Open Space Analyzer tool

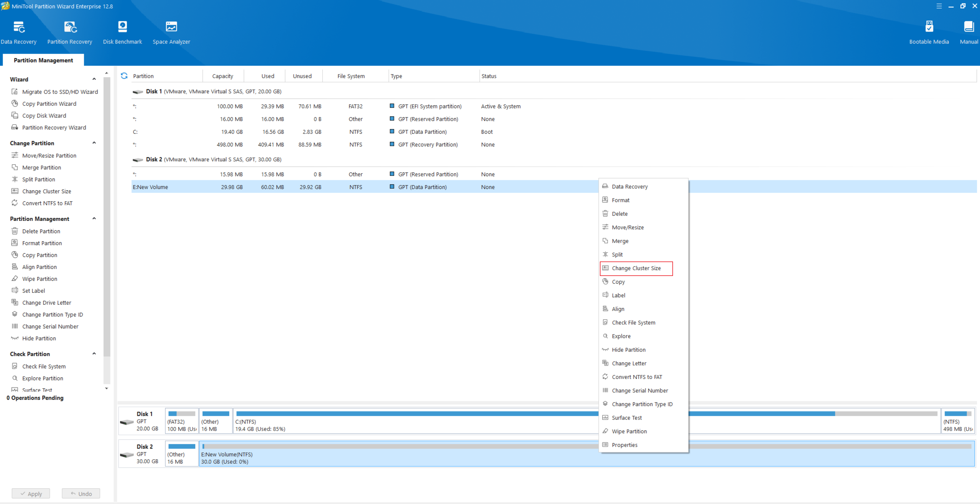coord(171,33)
